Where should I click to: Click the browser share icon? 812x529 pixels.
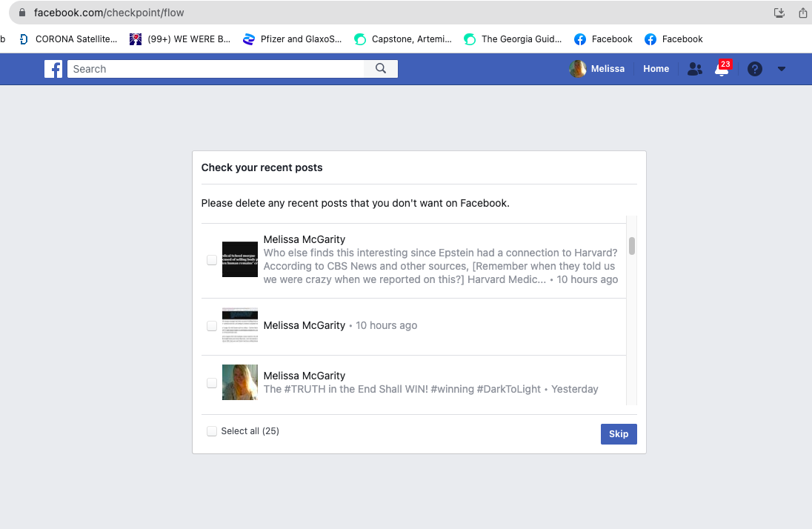803,13
